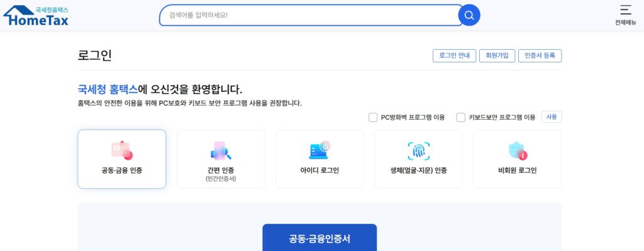
Task: Click the 회원가입 button
Action: [497, 56]
